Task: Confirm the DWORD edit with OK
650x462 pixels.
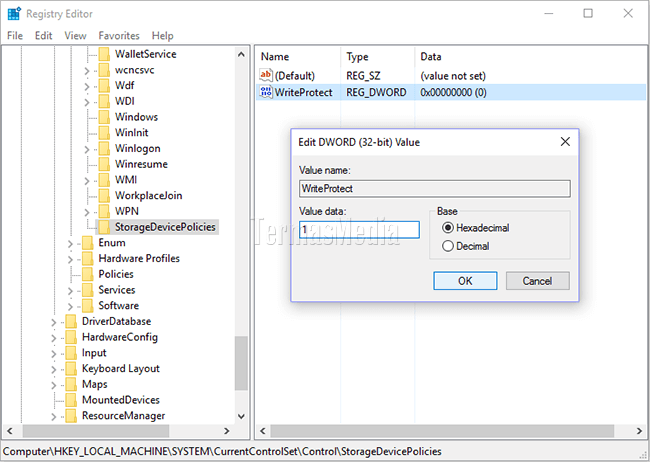Action: point(465,281)
